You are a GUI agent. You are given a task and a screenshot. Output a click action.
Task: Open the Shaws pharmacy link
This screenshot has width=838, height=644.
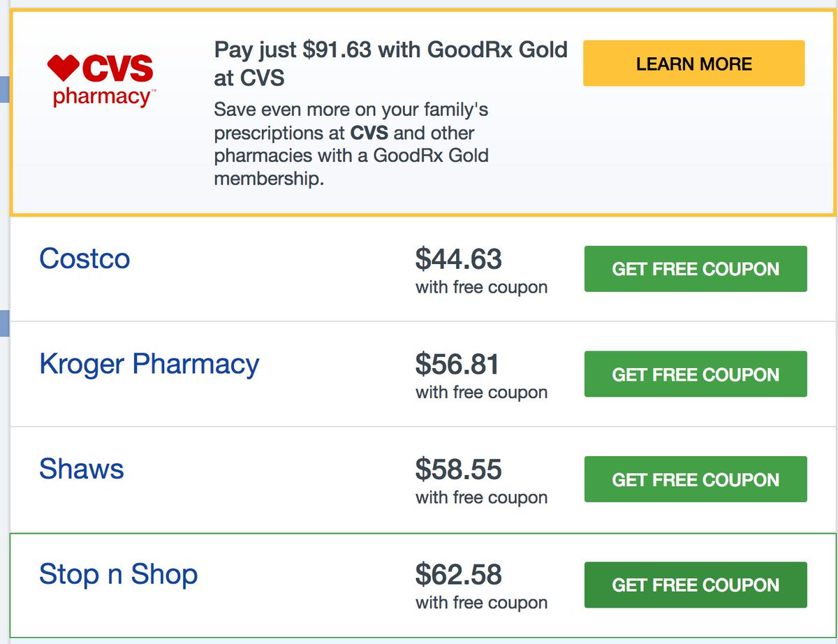click(81, 469)
